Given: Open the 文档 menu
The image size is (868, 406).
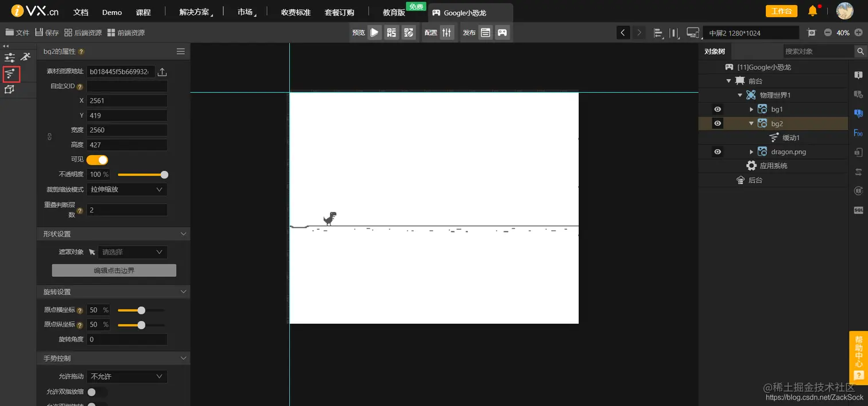Looking at the screenshot, I should 81,12.
